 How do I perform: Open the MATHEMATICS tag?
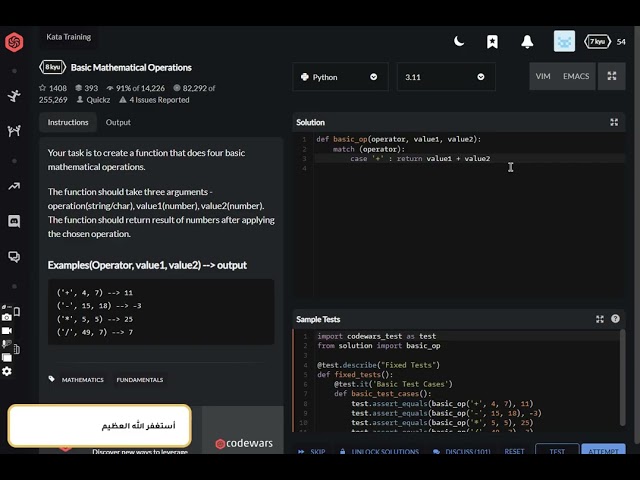(x=82, y=380)
